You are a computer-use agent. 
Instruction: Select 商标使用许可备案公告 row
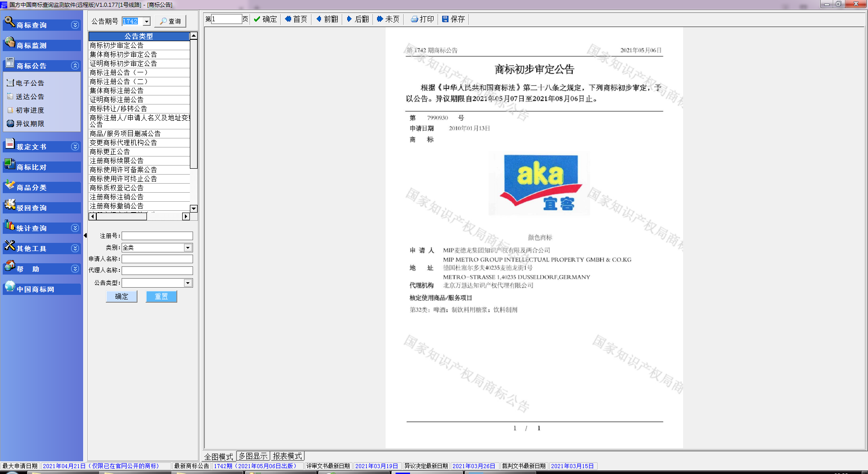pos(139,170)
